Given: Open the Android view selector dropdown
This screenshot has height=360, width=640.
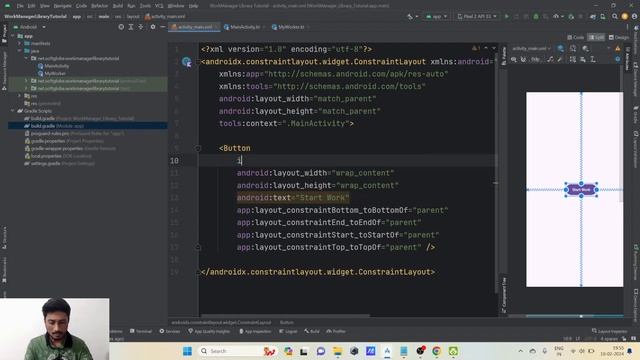Looking at the screenshot, I should pyautogui.click(x=29, y=27).
